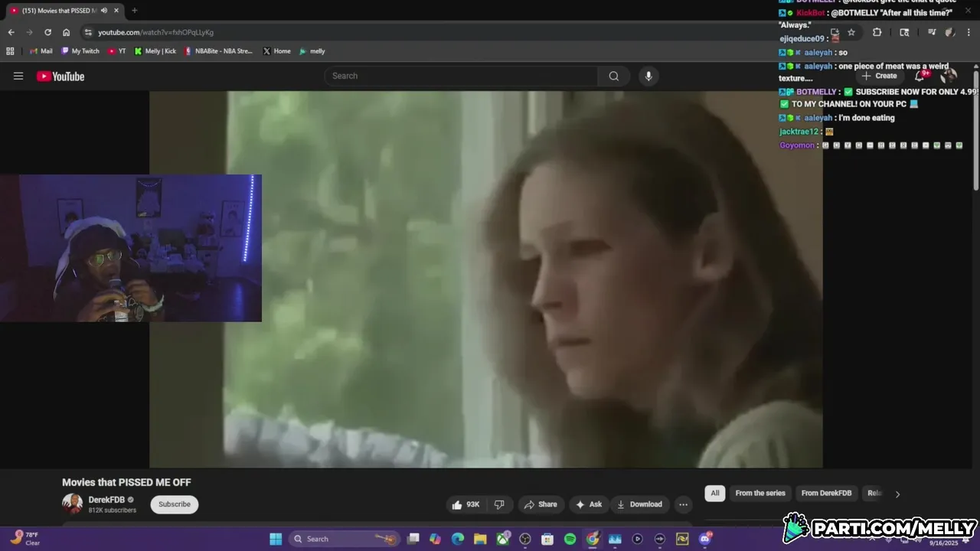The width and height of the screenshot is (980, 551).
Task: Open the Chrome extensions puzzle icon
Action: (877, 32)
